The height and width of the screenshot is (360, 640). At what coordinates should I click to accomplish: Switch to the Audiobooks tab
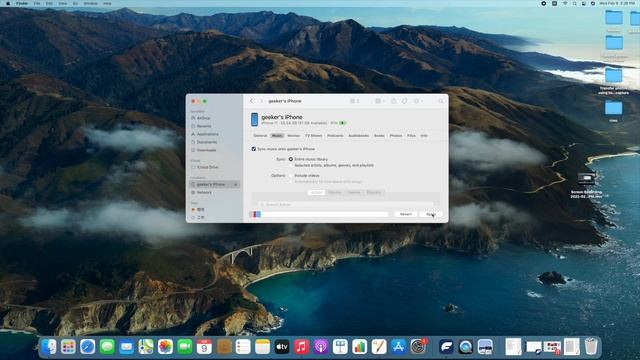[x=358, y=136]
